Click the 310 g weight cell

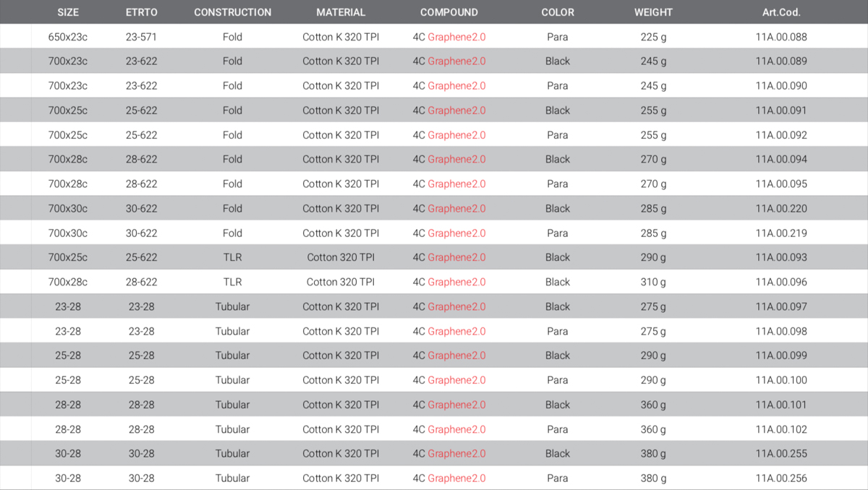(653, 282)
